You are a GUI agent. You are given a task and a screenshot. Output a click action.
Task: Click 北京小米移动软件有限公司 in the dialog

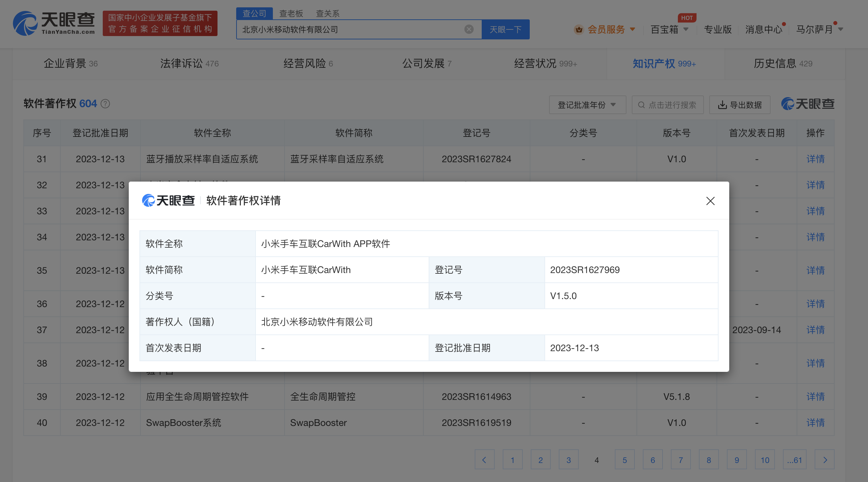coord(317,322)
